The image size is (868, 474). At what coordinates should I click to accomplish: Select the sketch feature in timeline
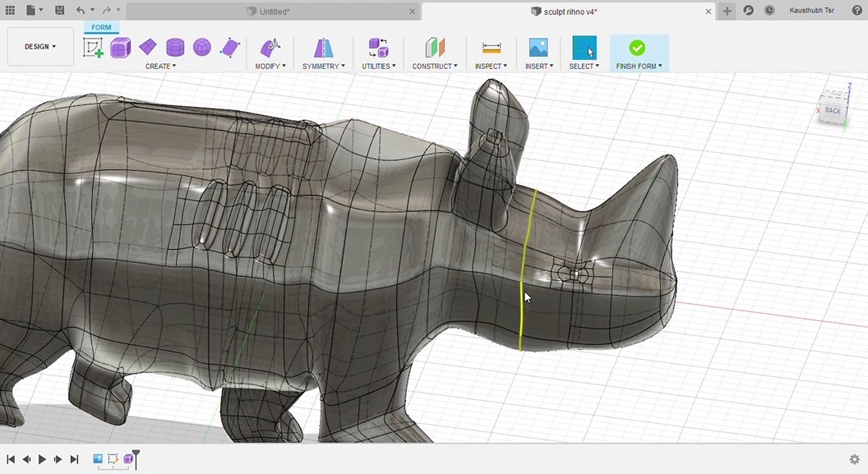[x=113, y=458]
